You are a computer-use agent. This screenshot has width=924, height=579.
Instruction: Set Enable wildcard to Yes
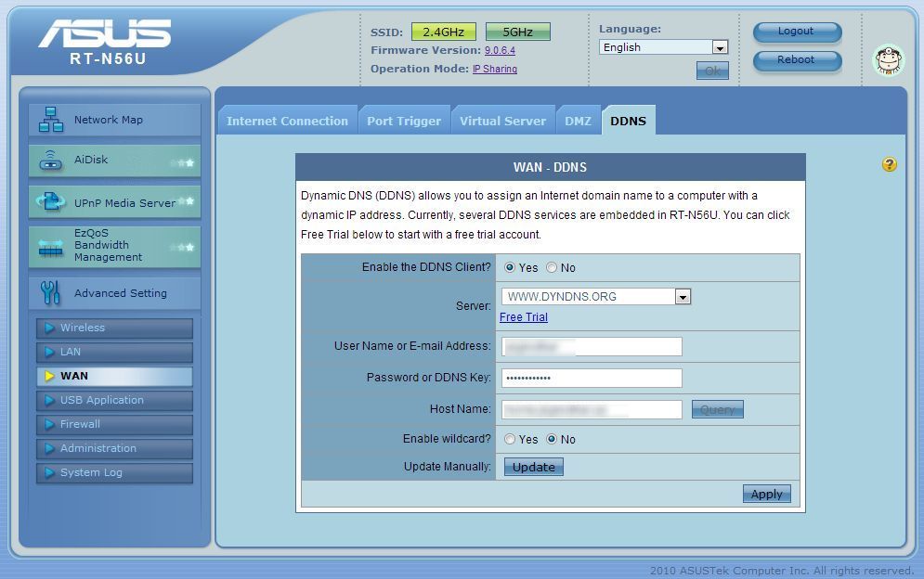click(x=510, y=439)
